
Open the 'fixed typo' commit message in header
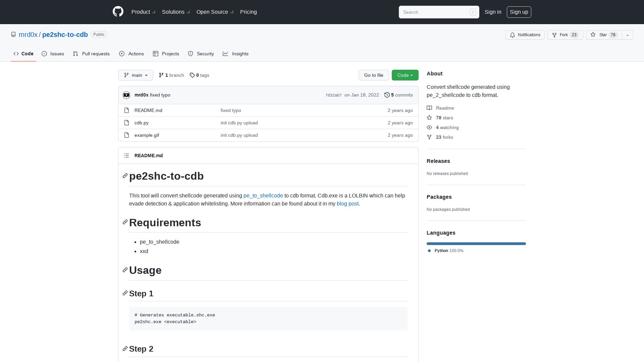pyautogui.click(x=160, y=95)
